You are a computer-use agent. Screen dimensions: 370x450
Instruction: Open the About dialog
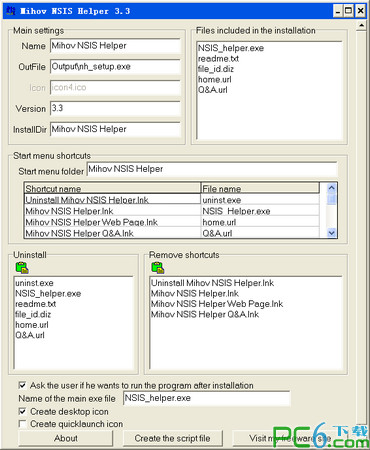[x=66, y=438]
